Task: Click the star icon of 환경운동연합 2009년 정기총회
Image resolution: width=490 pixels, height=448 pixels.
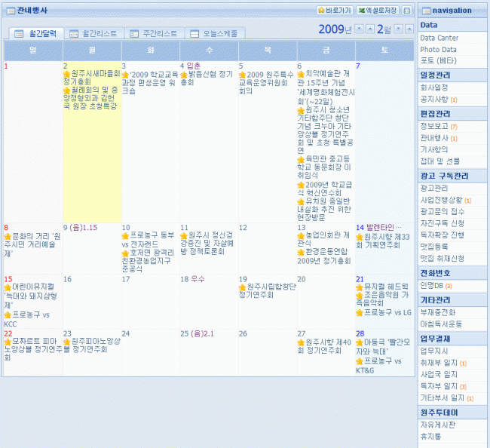Action: [x=301, y=253]
